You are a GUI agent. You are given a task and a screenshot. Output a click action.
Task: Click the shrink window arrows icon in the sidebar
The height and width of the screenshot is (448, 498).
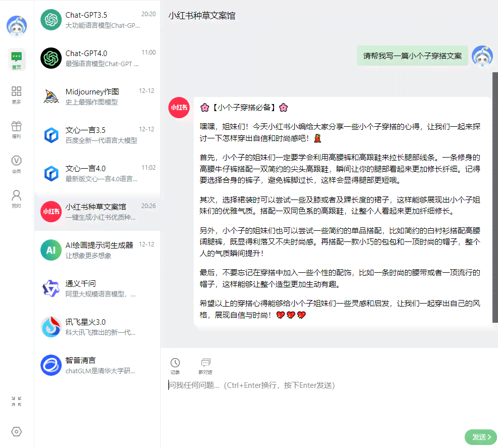tap(17, 402)
